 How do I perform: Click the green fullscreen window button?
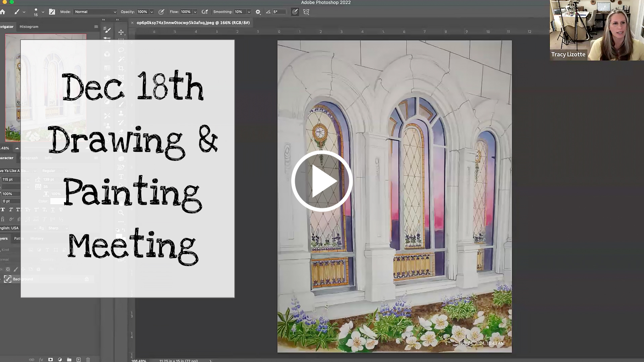tap(12, 2)
